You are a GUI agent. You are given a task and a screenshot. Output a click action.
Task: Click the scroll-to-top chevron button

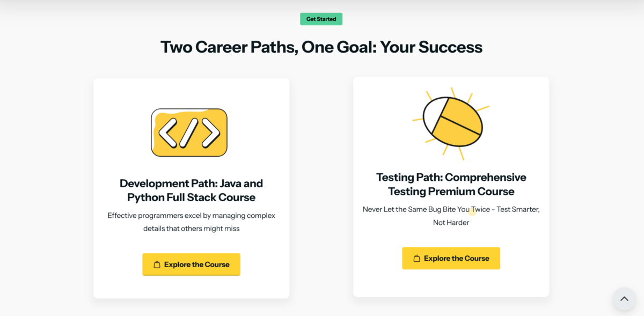click(x=624, y=299)
